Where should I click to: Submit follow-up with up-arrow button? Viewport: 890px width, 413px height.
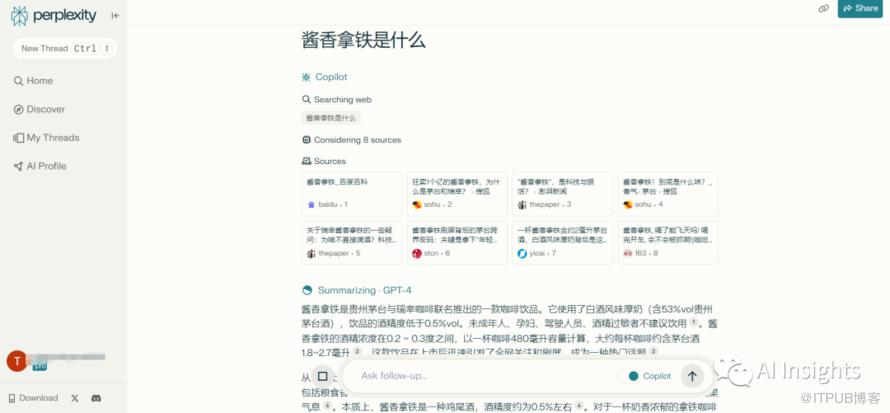coord(692,376)
